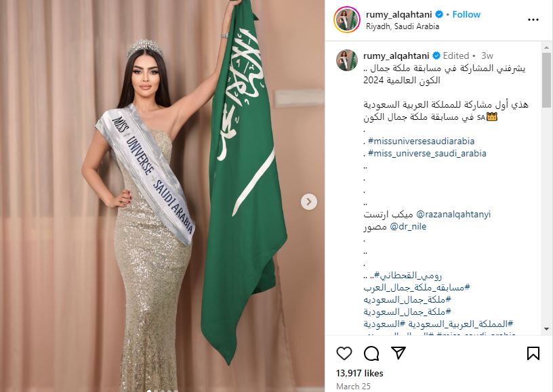Screen dimensions: 553x392
Task: Click the caption scrollbar thumb
Action: (x=547, y=81)
